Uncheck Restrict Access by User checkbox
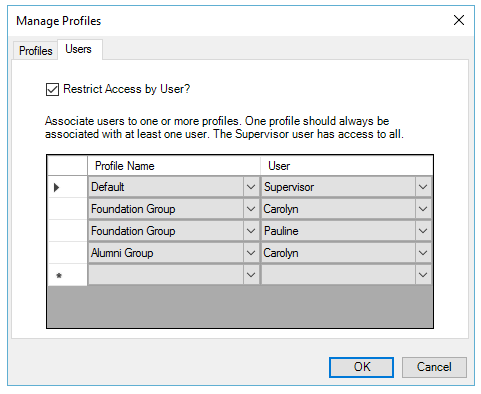Image resolution: width=481 pixels, height=394 pixels. click(x=52, y=90)
